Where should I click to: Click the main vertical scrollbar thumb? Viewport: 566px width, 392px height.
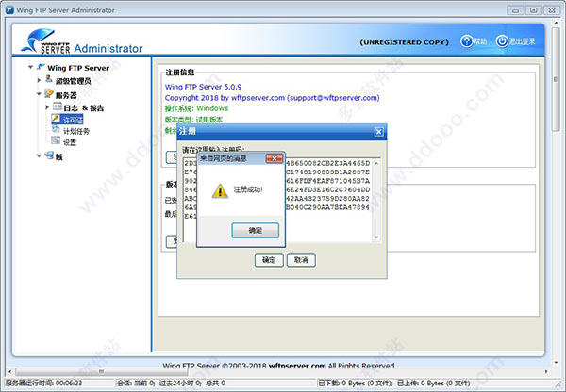[x=556, y=79]
